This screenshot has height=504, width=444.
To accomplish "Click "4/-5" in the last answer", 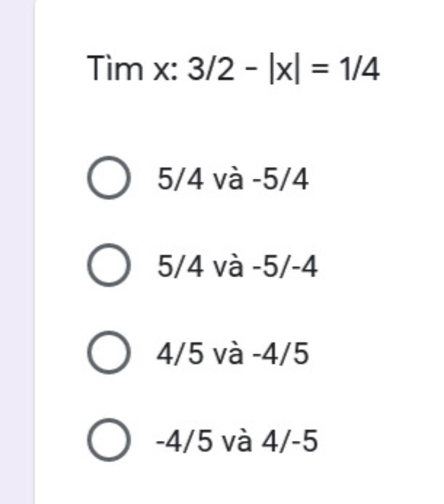I will pos(289,441).
